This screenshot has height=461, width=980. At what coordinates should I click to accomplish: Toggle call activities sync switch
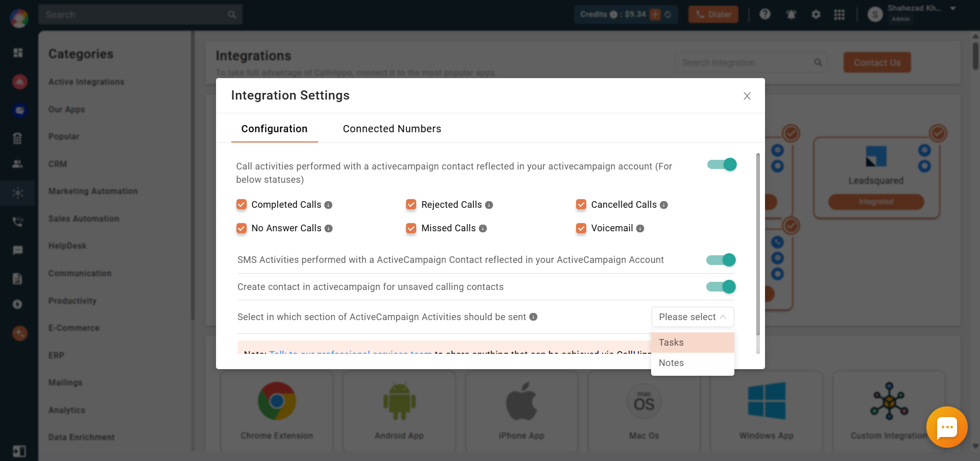point(722,164)
